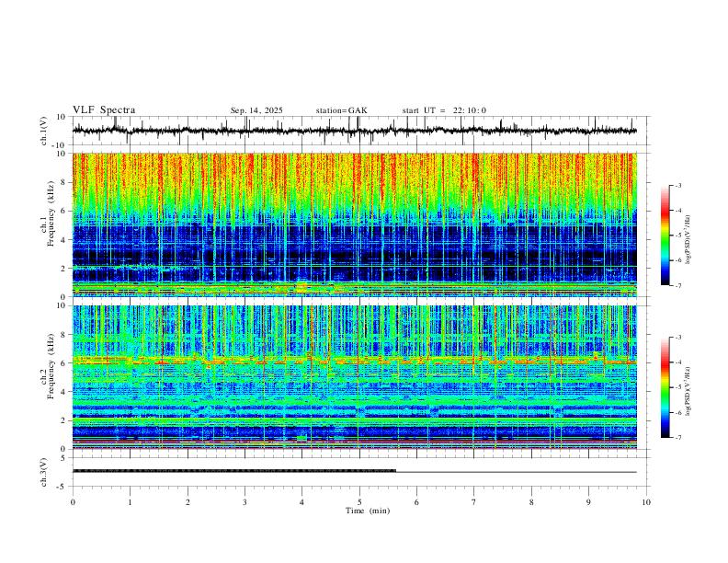Click time axis tick label "10"
728x563 pixels.
(646, 502)
